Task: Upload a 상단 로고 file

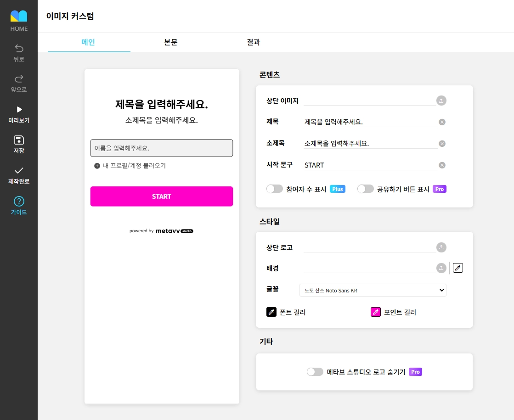Action: tap(441, 247)
